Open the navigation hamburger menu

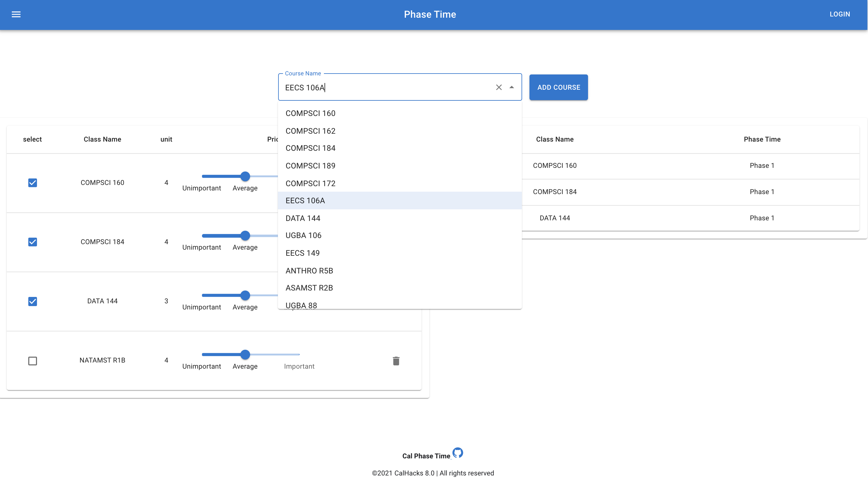16,14
